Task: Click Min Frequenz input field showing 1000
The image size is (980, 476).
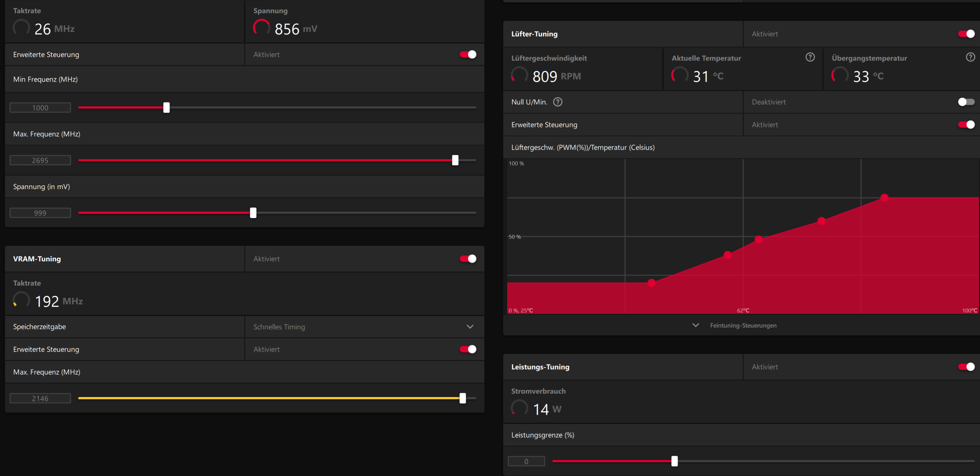Action: click(40, 108)
